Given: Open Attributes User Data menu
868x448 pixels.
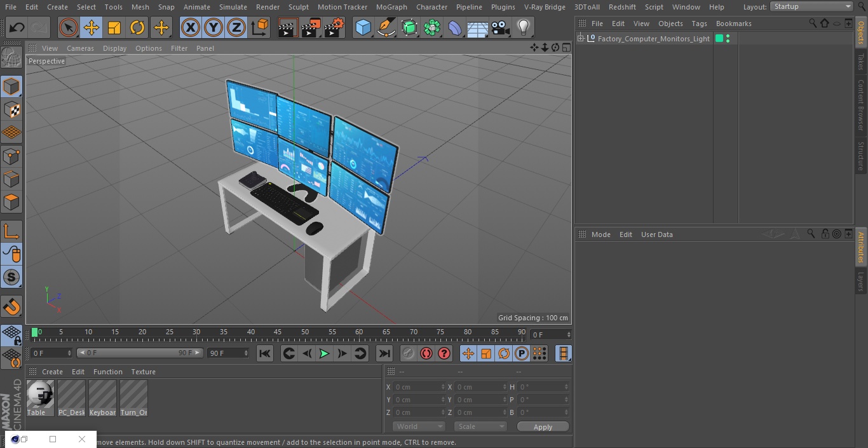Looking at the screenshot, I should [x=656, y=234].
